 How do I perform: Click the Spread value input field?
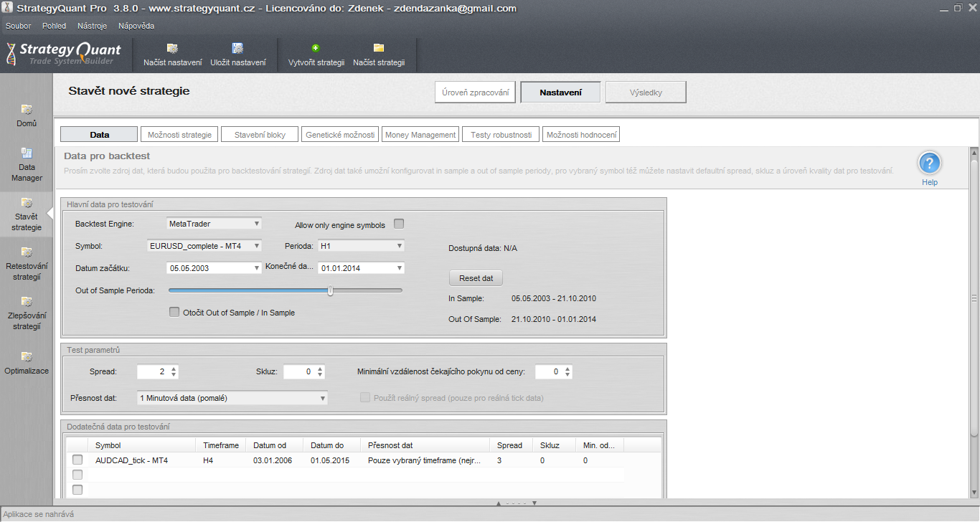pyautogui.click(x=153, y=371)
